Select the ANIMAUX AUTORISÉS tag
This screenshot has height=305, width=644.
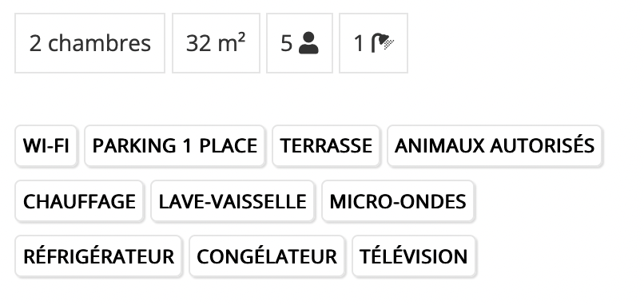pyautogui.click(x=495, y=146)
